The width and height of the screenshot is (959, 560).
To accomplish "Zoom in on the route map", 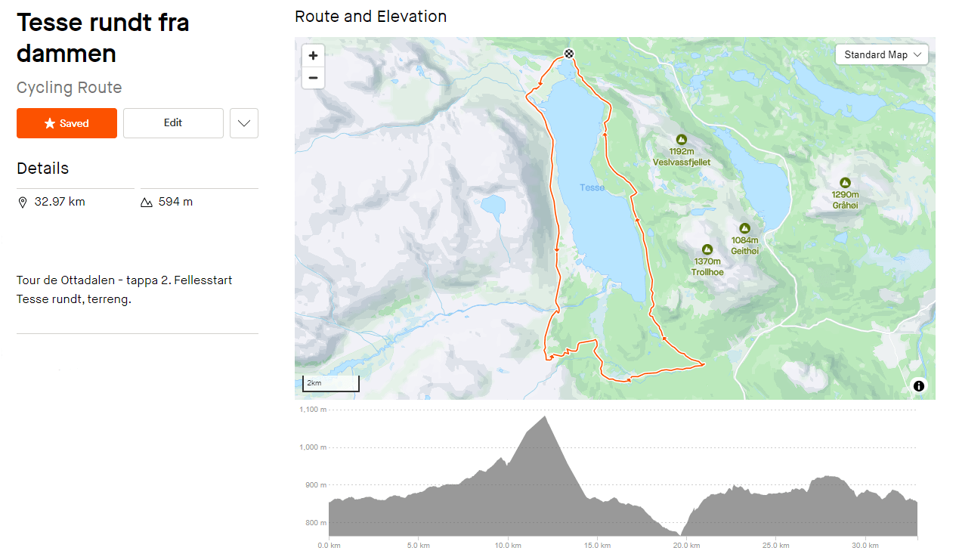I will coord(313,55).
